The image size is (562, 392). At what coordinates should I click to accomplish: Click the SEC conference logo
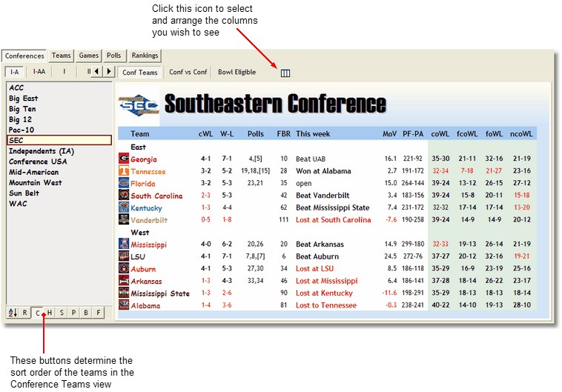(139, 105)
